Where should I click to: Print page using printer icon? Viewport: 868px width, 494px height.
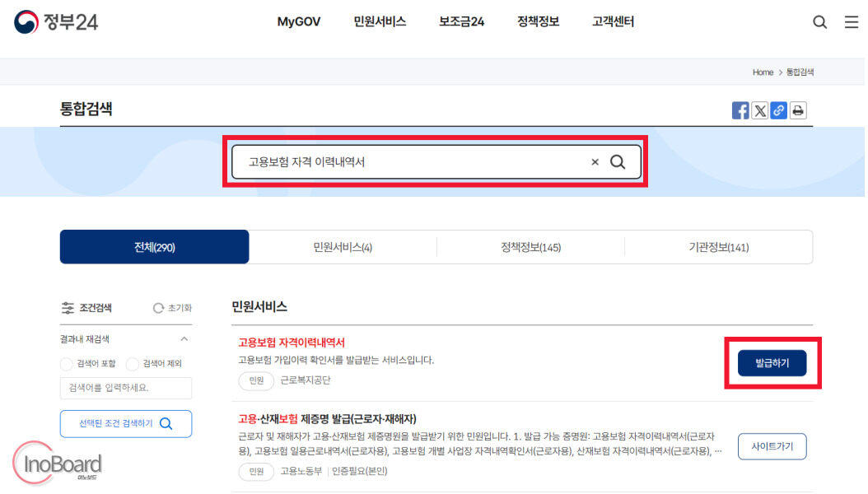point(798,110)
